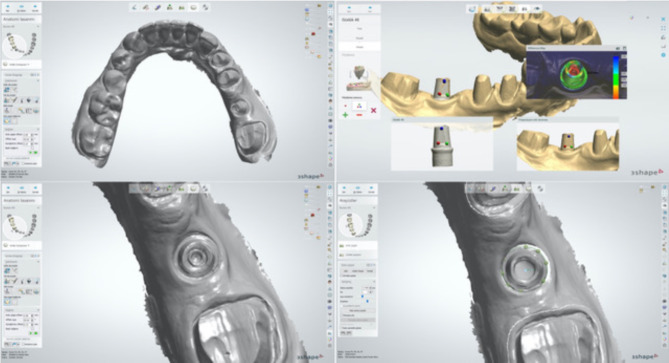Image resolution: width=669 pixels, height=363 pixels.
Task: Select the first step in yellow-model window list
Action: pyautogui.click(x=359, y=29)
